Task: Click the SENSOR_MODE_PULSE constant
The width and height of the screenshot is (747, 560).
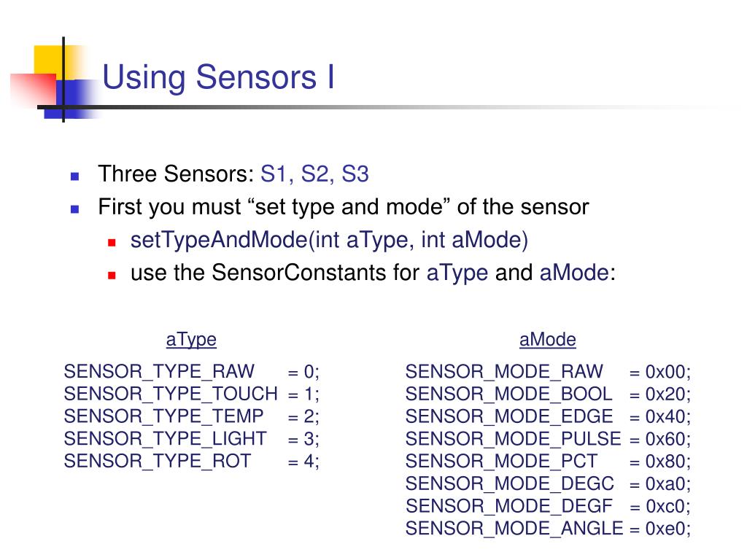Action: coord(513,439)
